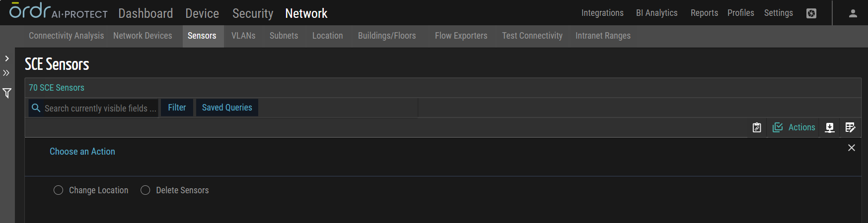Image resolution: width=868 pixels, height=223 pixels.
Task: Click the search magnifier icon
Action: [x=36, y=108]
